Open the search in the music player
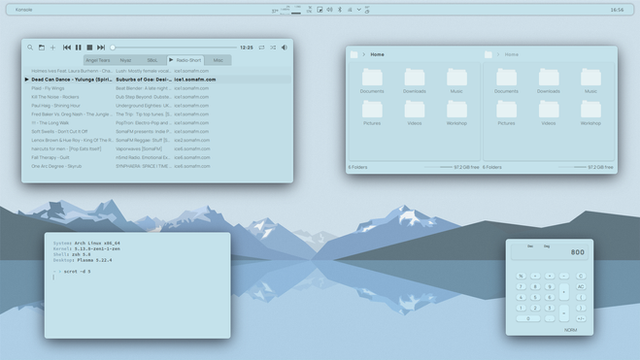This screenshot has width=640, height=360. [30, 48]
